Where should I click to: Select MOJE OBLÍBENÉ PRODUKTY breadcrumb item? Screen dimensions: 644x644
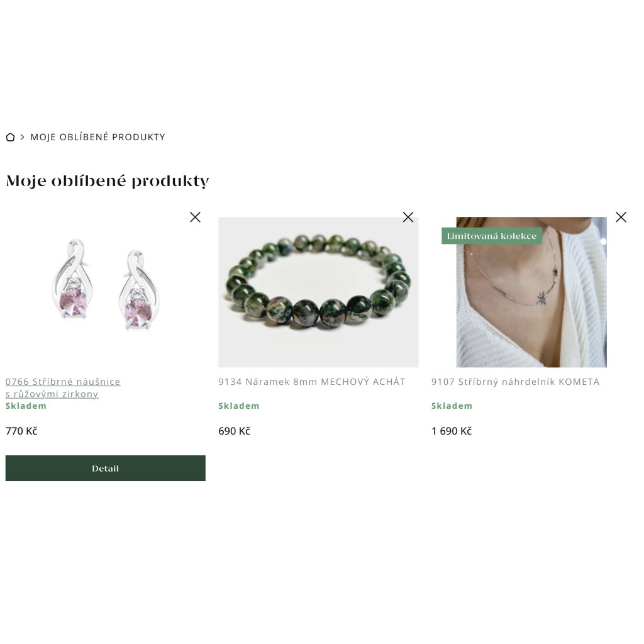(x=97, y=137)
